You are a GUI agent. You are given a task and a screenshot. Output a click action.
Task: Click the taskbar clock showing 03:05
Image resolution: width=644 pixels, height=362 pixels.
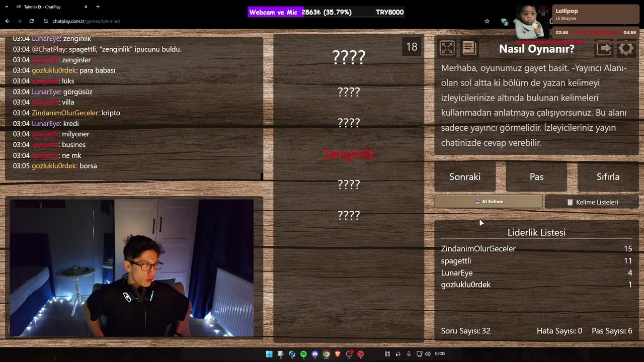point(440,354)
